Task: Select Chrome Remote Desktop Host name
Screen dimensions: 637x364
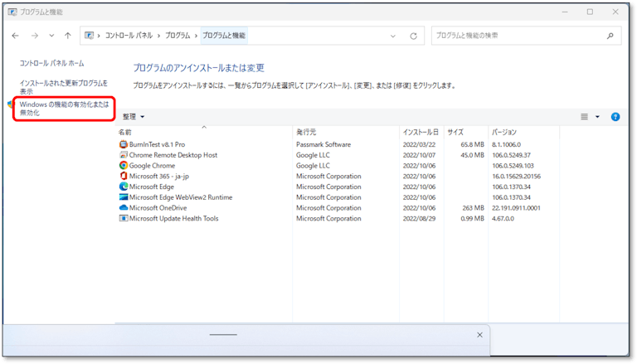Action: pos(173,155)
